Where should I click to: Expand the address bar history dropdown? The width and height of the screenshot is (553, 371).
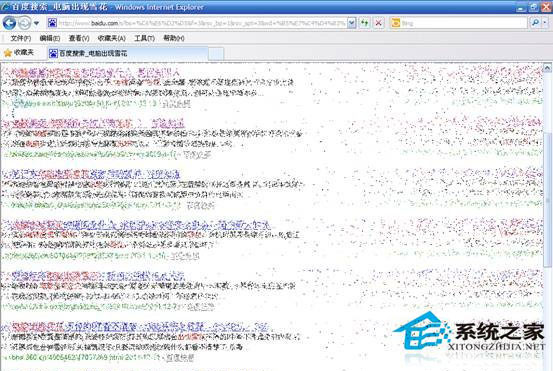[x=352, y=23]
